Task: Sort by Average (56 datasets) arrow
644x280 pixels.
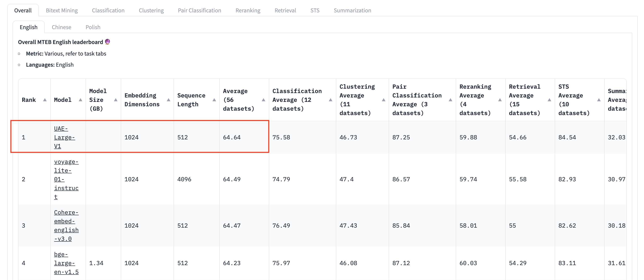Action: click(x=264, y=100)
